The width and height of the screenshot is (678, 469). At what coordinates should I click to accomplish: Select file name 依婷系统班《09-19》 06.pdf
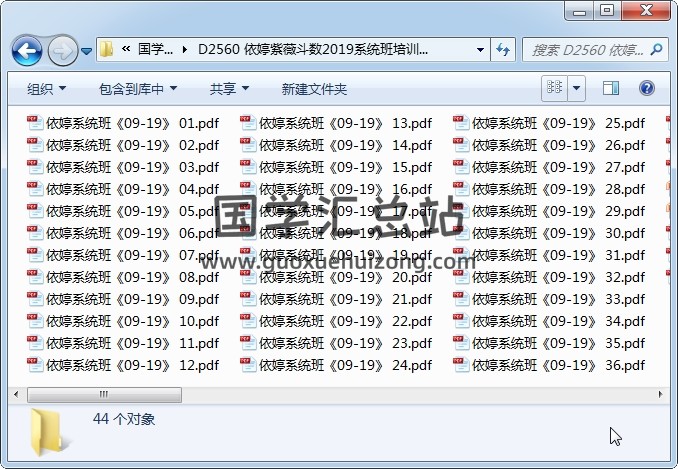(x=133, y=233)
